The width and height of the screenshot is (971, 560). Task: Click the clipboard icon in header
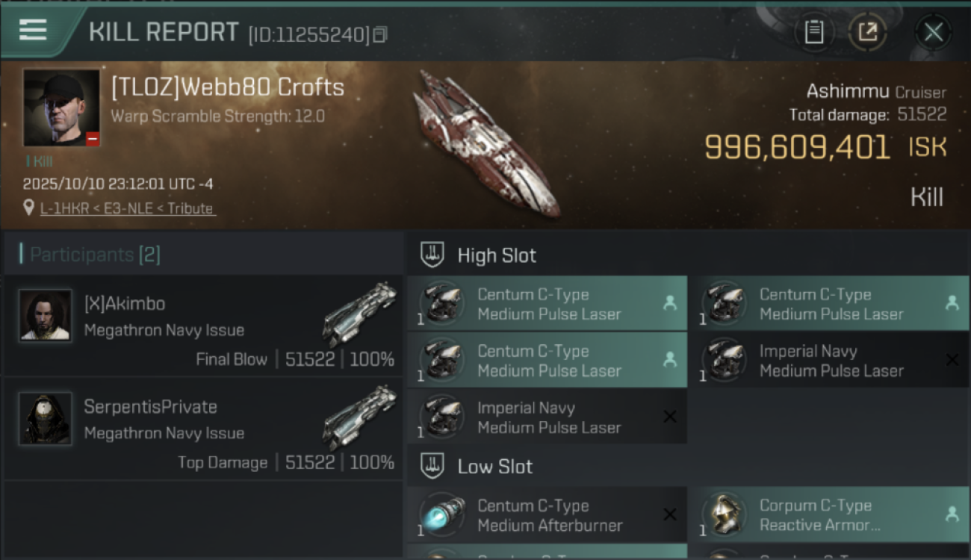[x=813, y=32]
